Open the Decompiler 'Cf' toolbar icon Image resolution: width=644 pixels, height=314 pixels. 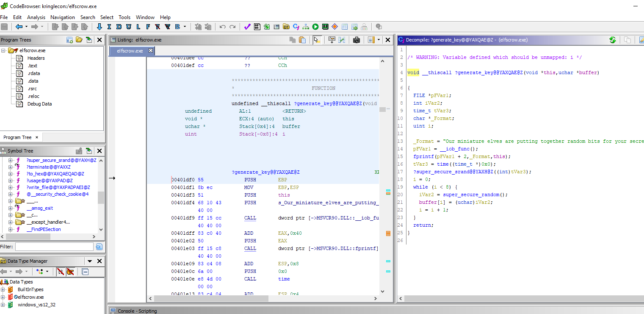tap(296, 27)
